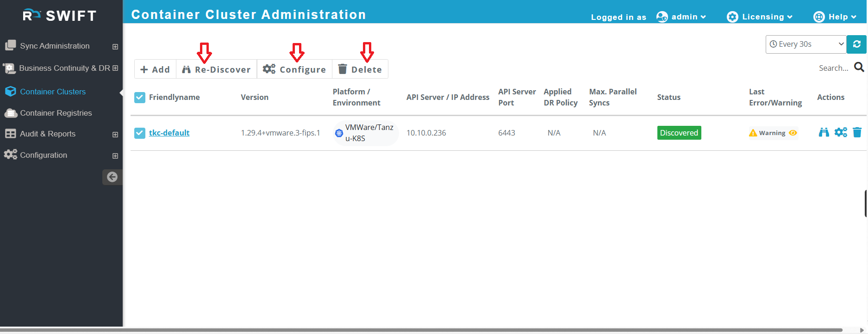Open Sync Administration in sidebar
This screenshot has height=334, width=868.
point(55,46)
